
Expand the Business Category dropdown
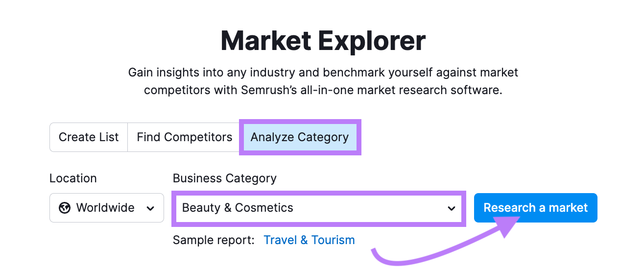pyautogui.click(x=318, y=208)
